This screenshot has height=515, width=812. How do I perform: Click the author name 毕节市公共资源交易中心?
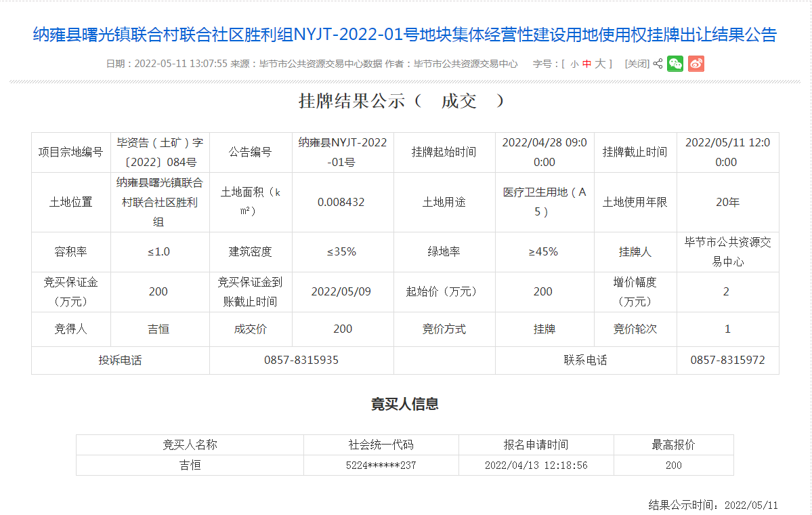tap(465, 64)
